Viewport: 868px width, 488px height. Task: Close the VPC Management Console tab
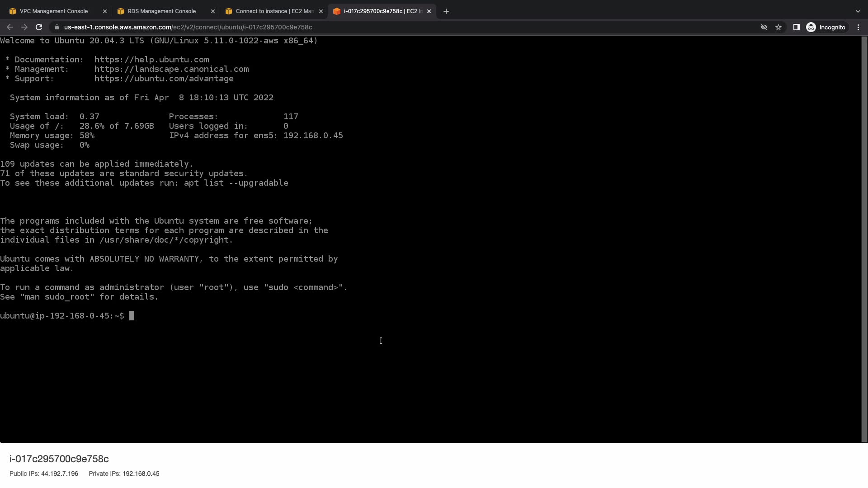click(105, 11)
